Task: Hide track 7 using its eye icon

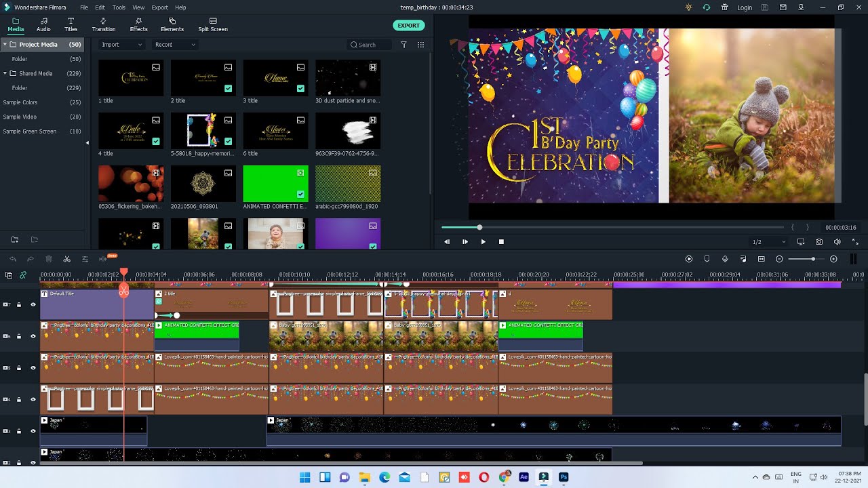Action: (x=33, y=304)
